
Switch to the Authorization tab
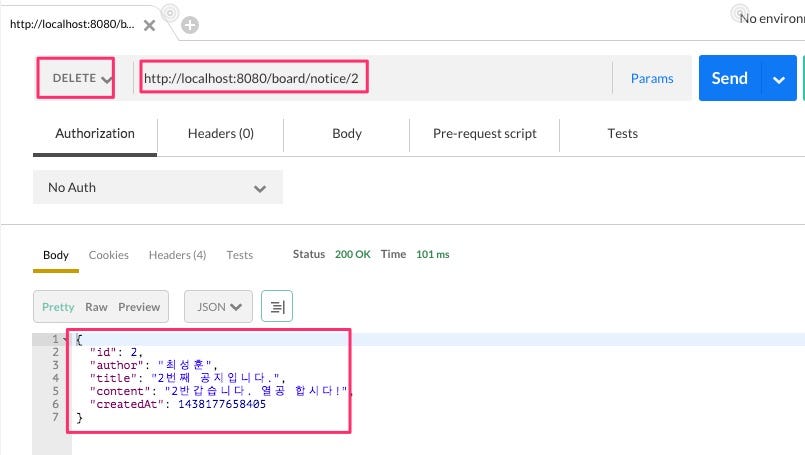(95, 134)
